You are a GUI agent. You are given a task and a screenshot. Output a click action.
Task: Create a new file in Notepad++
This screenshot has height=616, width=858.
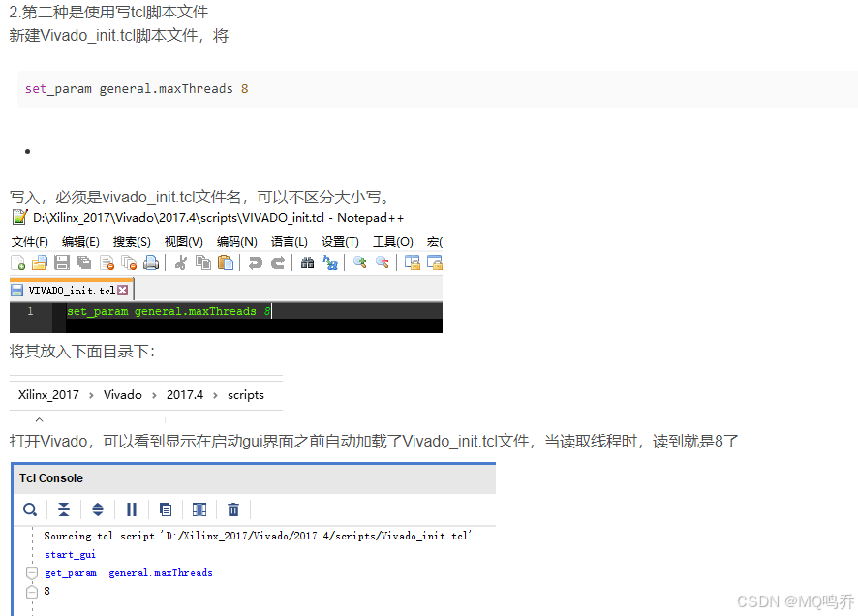(x=17, y=262)
